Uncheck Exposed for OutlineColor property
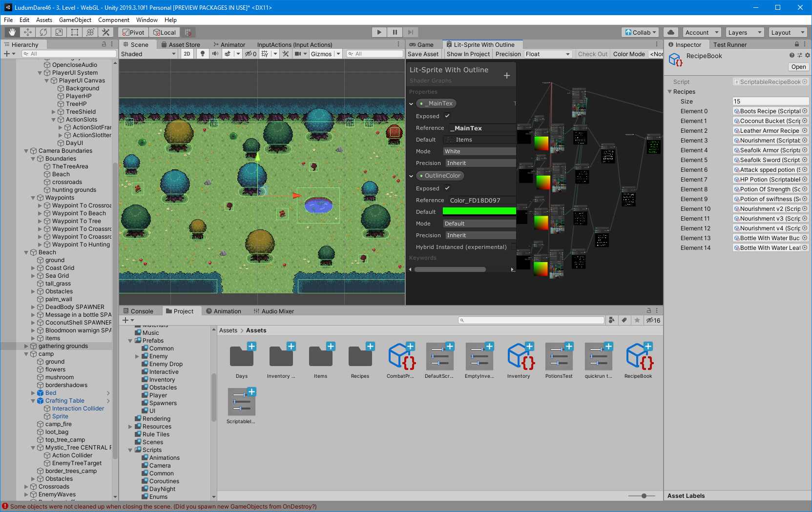Viewport: 812px width, 512px height. pyautogui.click(x=447, y=188)
